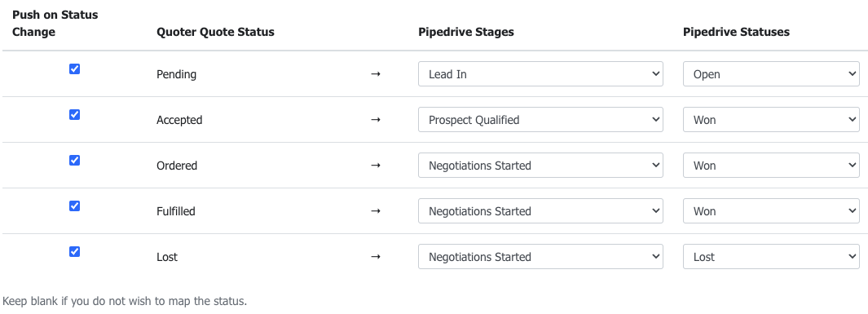Click the arrow icon in the Pending row
Image resolution: width=868 pixels, height=314 pixels.
click(x=376, y=73)
